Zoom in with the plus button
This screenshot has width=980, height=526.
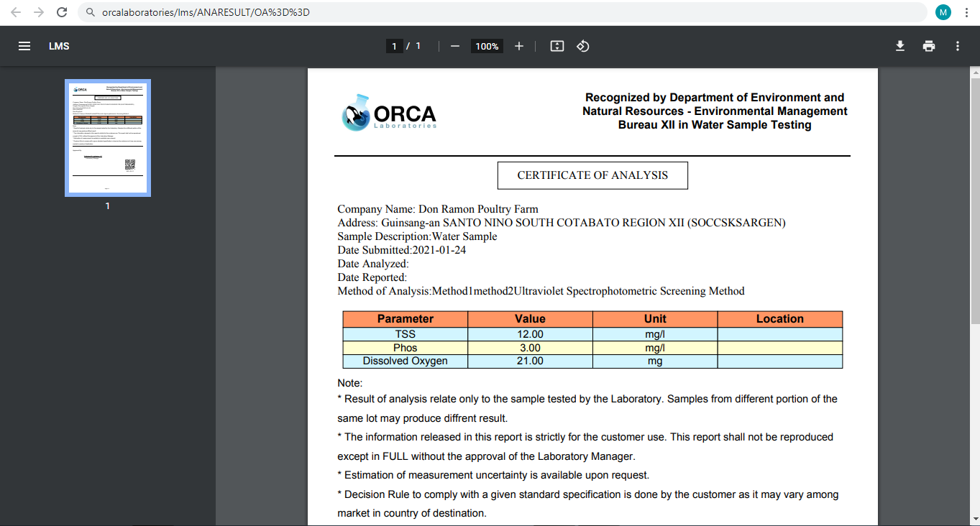pyautogui.click(x=519, y=46)
